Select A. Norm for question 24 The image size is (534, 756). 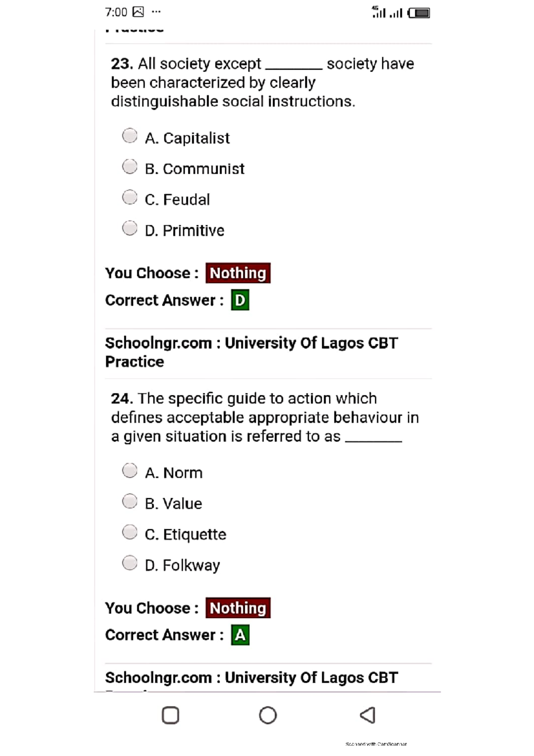pyautogui.click(x=129, y=471)
